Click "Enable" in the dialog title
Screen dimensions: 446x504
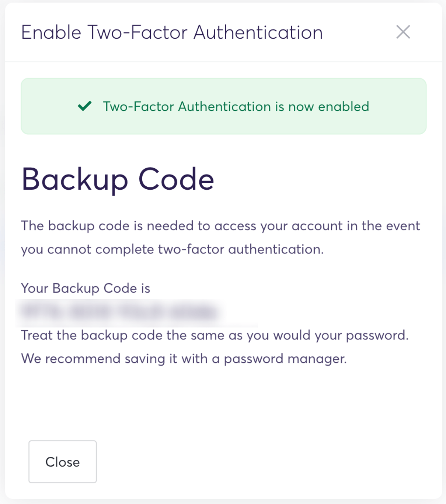[x=51, y=32]
